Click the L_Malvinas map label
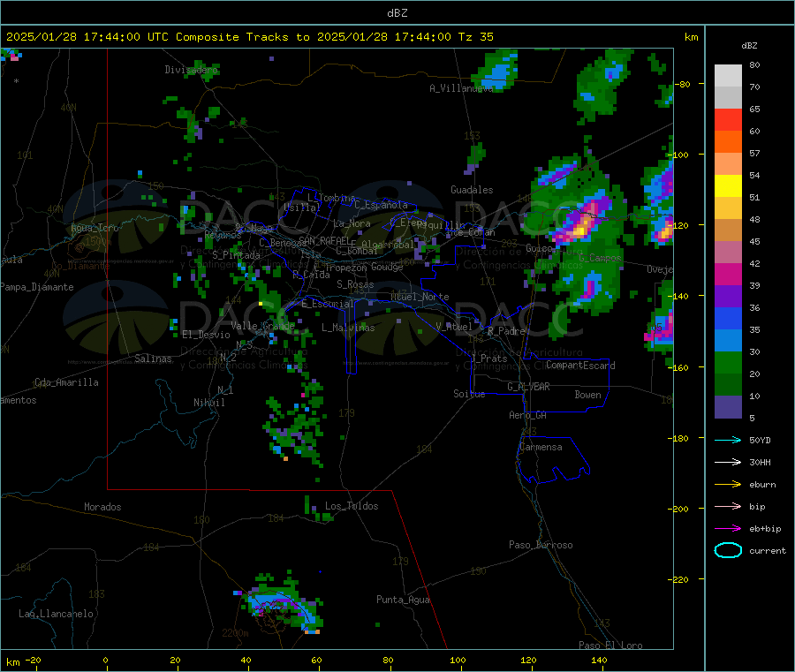This screenshot has width=795, height=672. tap(348, 328)
